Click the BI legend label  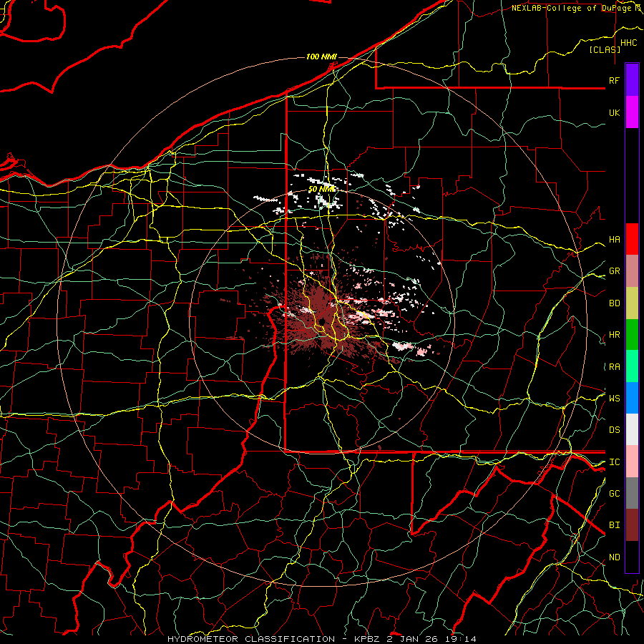[614, 525]
